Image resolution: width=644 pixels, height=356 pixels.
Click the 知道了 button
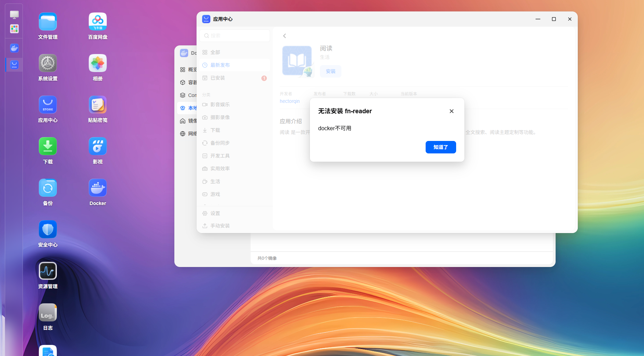(441, 147)
